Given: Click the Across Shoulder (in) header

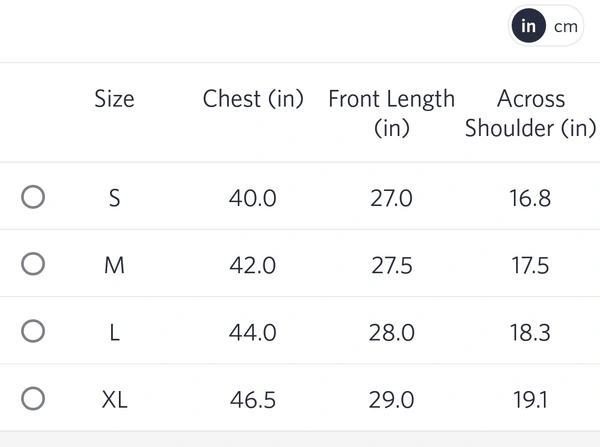Looking at the screenshot, I should pos(530,113).
